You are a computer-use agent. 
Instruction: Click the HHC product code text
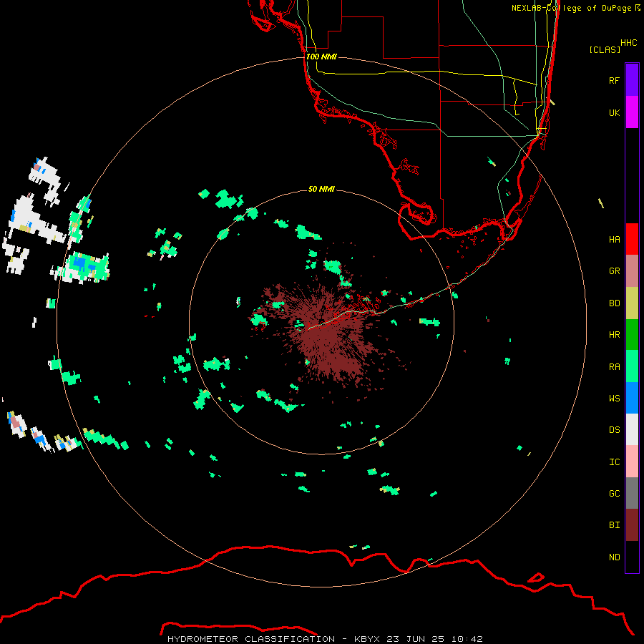(628, 43)
